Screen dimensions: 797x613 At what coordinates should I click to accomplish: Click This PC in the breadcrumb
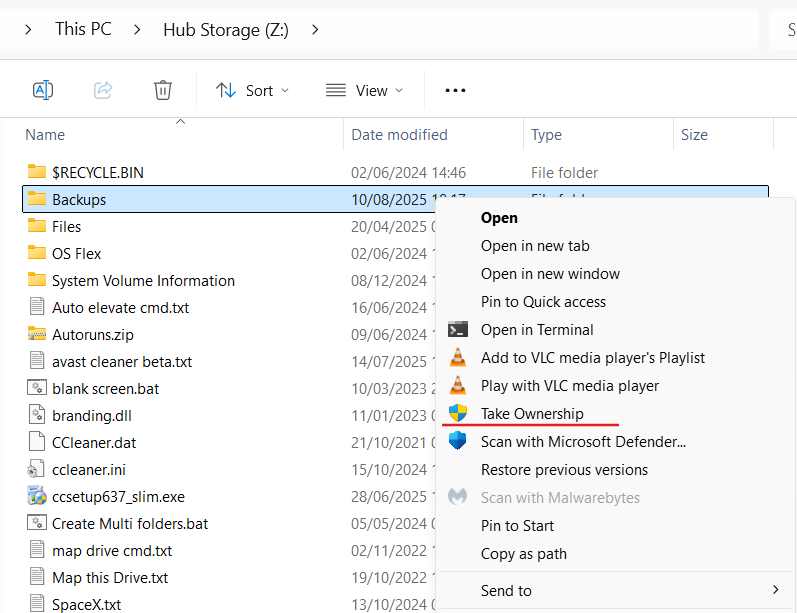click(83, 29)
